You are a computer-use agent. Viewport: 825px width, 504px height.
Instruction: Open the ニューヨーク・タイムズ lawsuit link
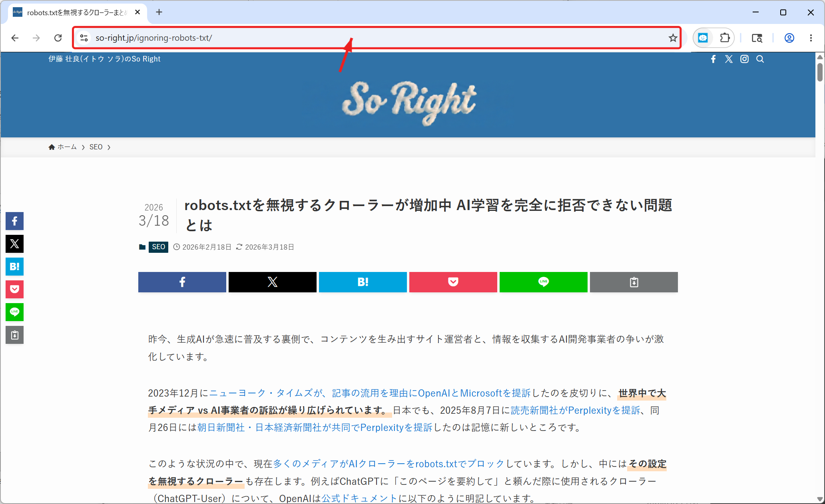coord(370,393)
